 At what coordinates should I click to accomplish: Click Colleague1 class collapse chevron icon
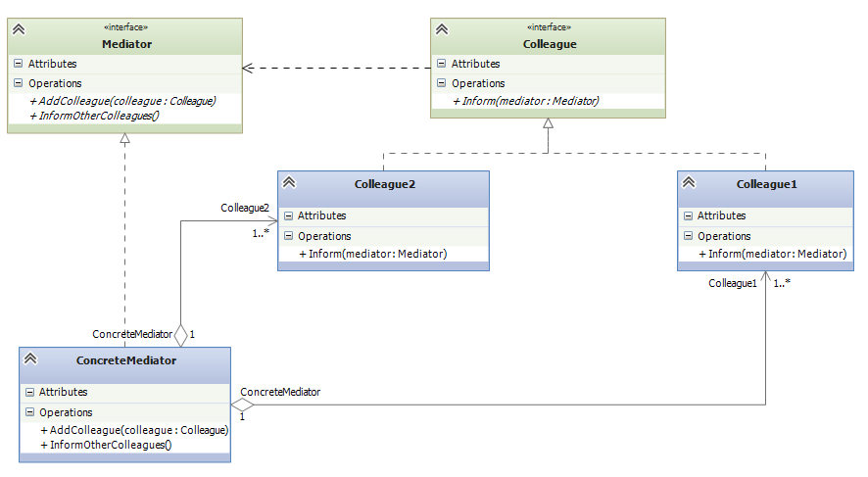click(689, 183)
